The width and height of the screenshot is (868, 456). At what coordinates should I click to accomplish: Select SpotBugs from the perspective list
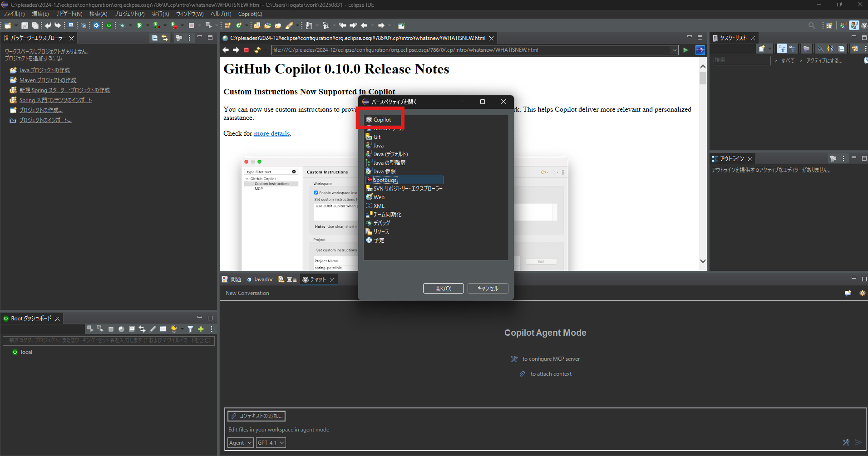[384, 180]
